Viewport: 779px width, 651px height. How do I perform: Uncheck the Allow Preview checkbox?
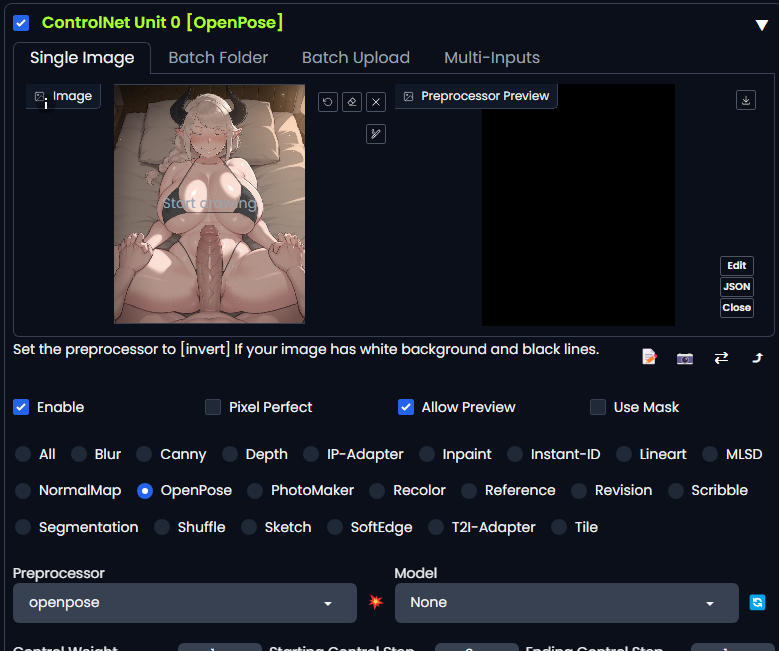click(406, 407)
